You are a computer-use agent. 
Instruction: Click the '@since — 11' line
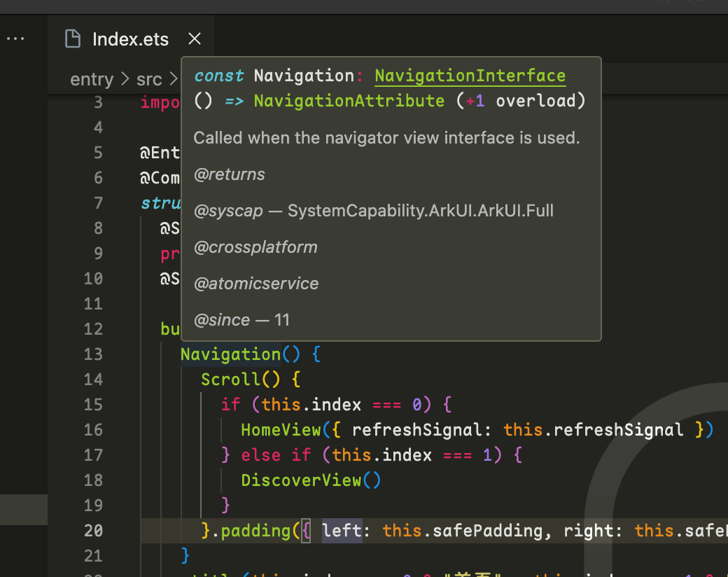(x=241, y=320)
